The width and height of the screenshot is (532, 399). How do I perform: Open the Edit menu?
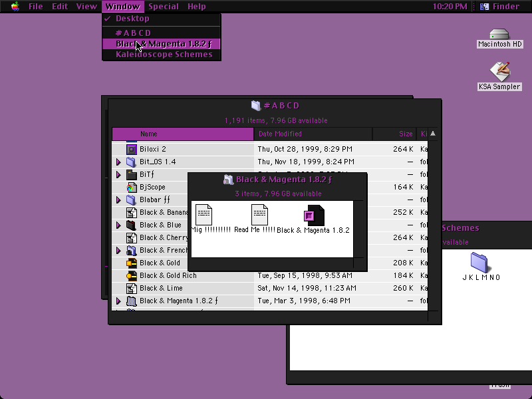pyautogui.click(x=60, y=7)
